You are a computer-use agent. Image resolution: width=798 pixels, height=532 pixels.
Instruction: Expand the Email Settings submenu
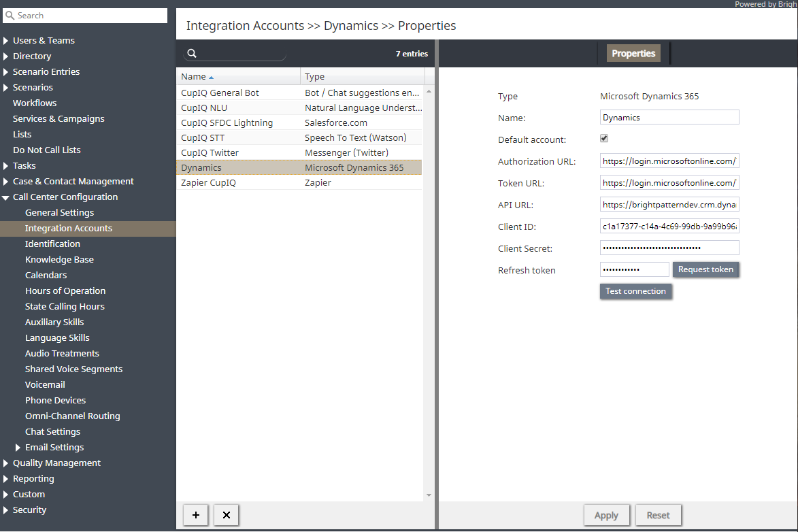18,448
